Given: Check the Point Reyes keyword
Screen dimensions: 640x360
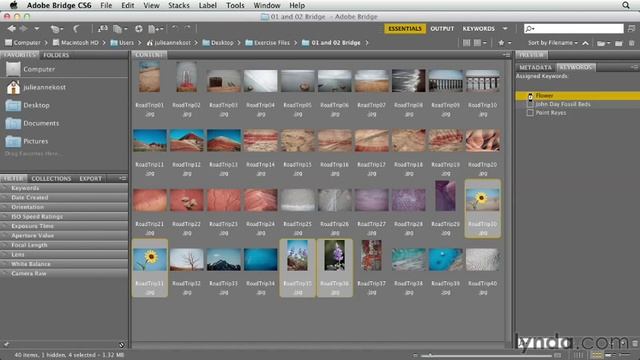Looking at the screenshot, I should click(530, 113).
